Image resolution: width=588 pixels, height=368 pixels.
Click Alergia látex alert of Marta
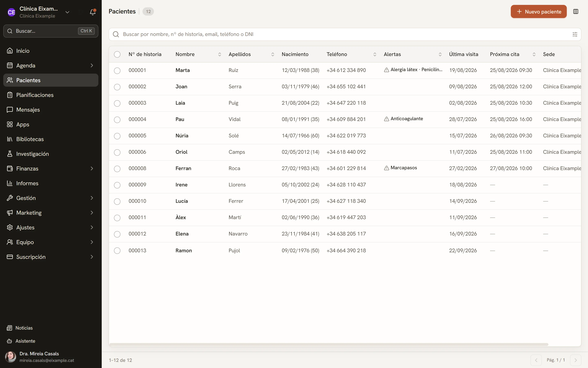point(413,70)
